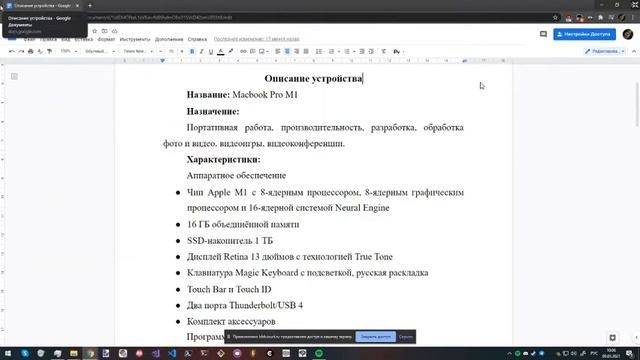The image size is (640, 360).
Task: Click the heading "Описание устройства"
Action: 313,78
